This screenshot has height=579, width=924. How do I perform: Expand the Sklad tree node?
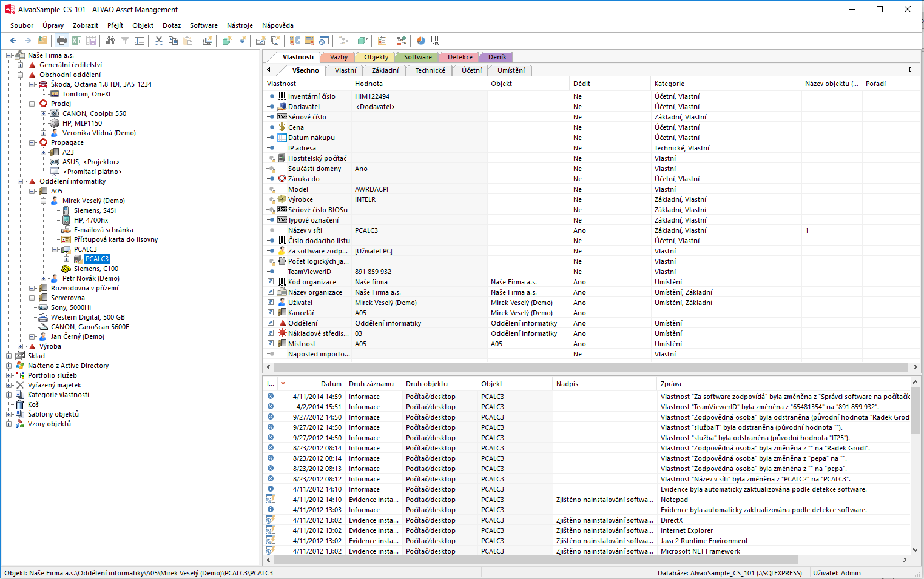click(x=9, y=356)
